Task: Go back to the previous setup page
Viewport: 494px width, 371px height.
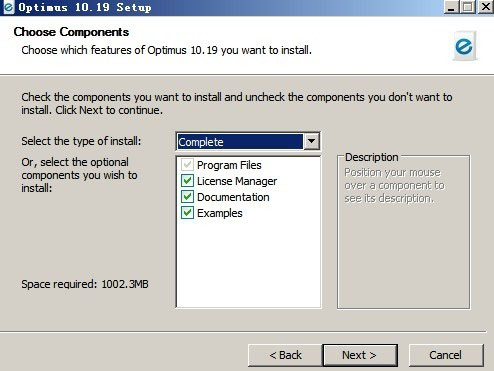Action: point(285,355)
